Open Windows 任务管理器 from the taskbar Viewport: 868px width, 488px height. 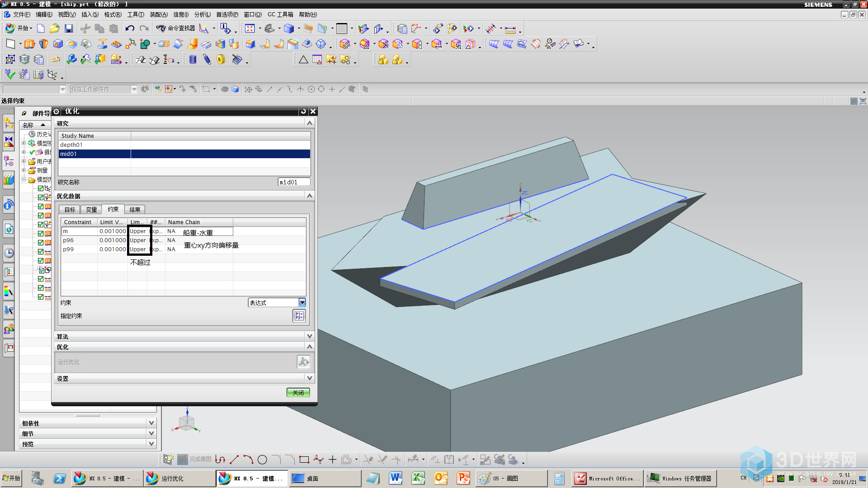[x=680, y=478]
